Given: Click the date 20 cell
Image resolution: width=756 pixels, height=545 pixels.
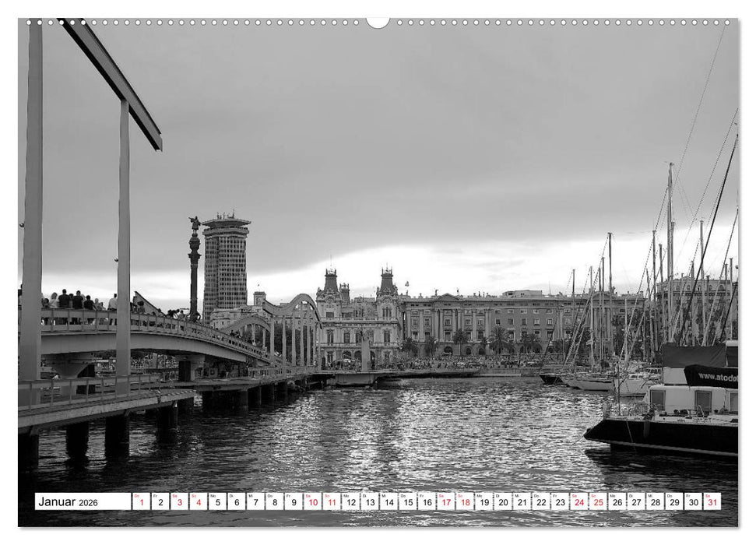Looking at the screenshot, I should coord(504,501).
